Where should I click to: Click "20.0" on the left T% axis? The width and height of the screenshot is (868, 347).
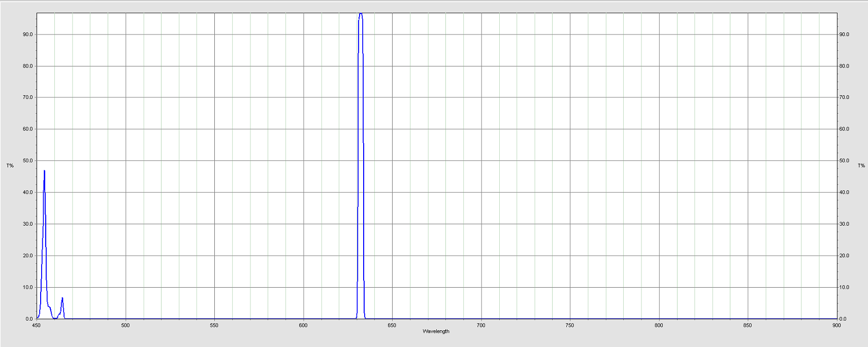(x=27, y=256)
